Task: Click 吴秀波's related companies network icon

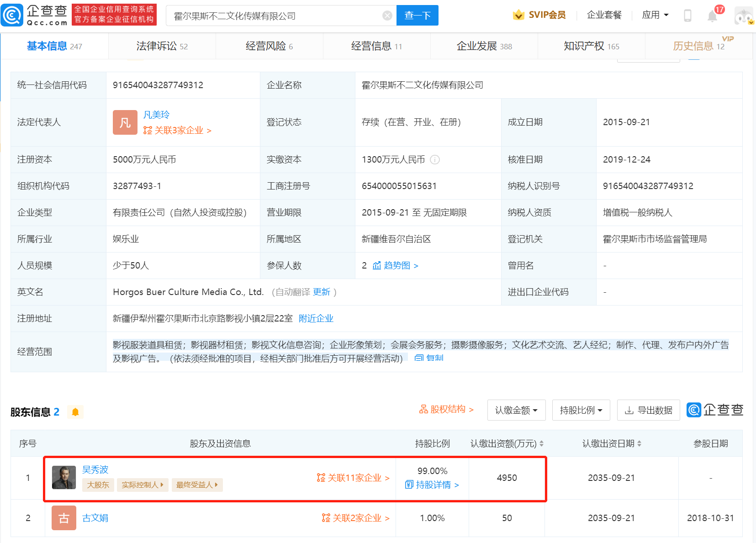Action: pos(321,478)
